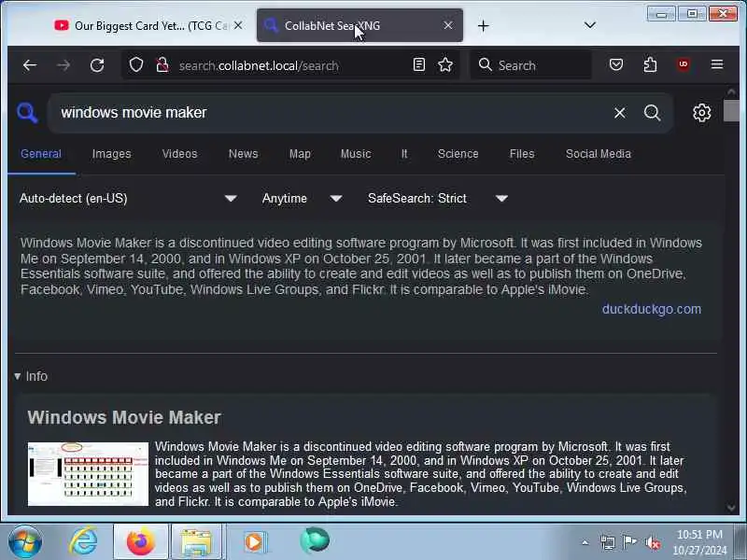This screenshot has width=747, height=560.
Task: Open Windows Explorer from taskbar
Action: point(196,542)
